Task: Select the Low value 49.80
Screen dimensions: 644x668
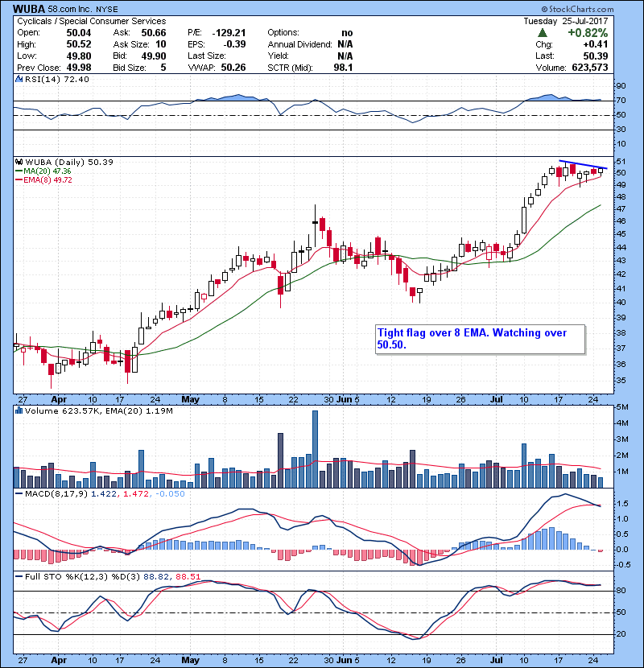Action: 79,56
